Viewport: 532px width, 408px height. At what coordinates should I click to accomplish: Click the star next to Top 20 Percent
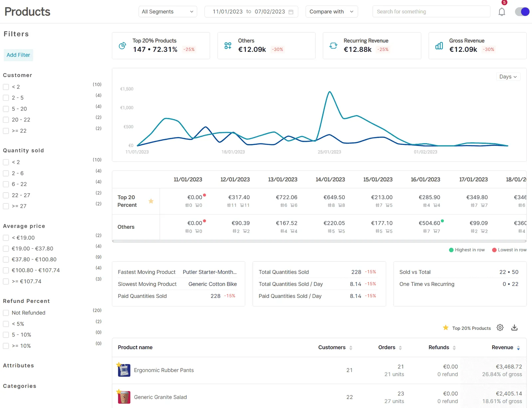[x=151, y=201]
